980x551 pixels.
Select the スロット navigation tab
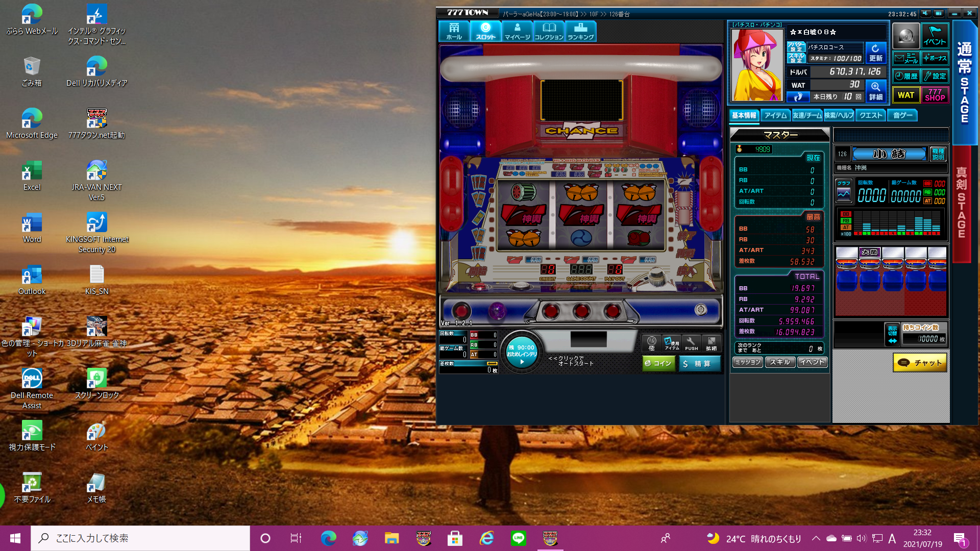coord(485,31)
